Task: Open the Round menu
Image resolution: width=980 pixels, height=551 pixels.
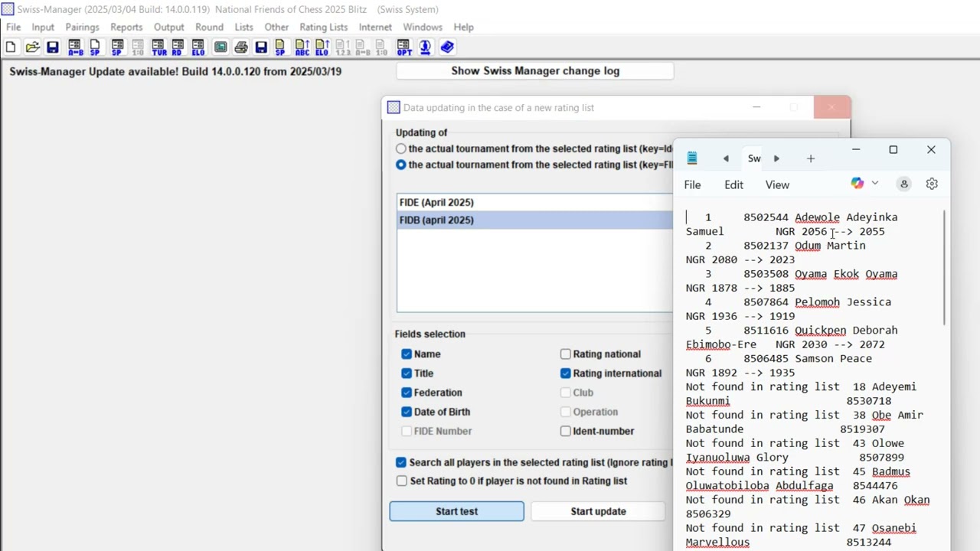Action: [x=209, y=27]
